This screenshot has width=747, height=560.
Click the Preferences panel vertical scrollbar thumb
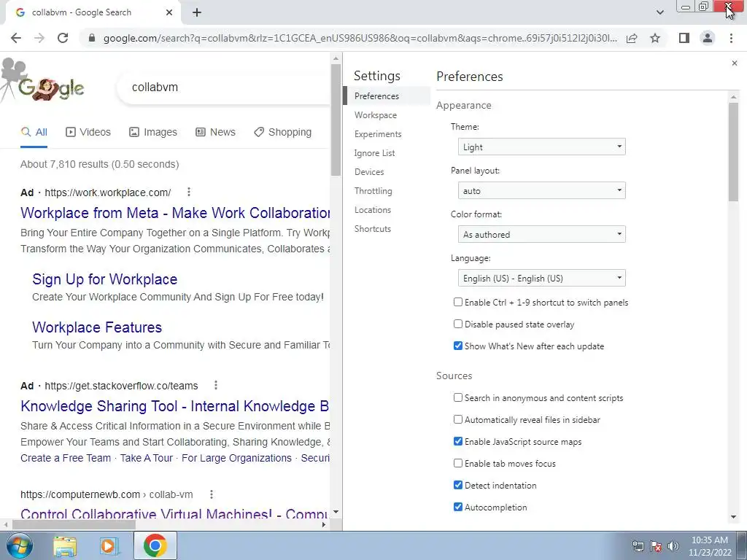[733, 151]
